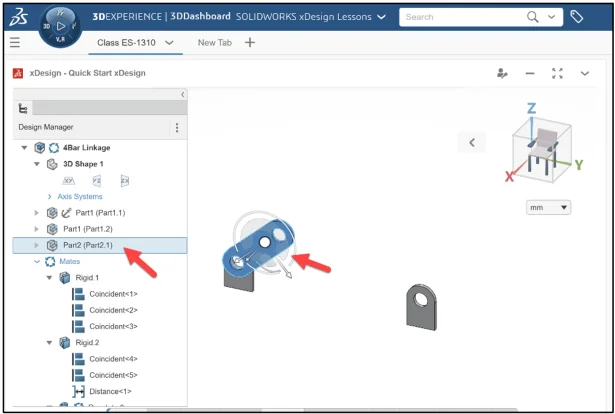Select the YZ plane icon under 3D Shape 1
Image resolution: width=615 pixels, height=414 pixels.
(x=97, y=180)
